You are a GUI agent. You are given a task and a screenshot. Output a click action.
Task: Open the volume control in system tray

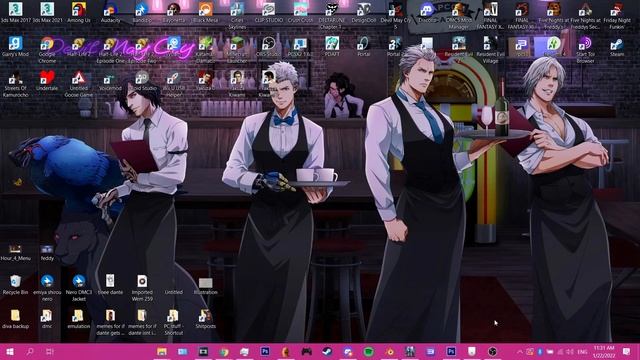point(570,351)
